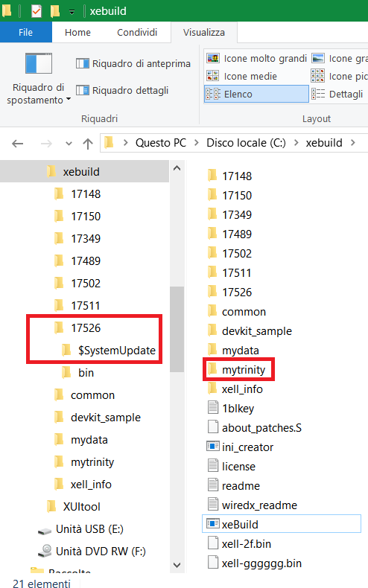Switch to the Condividi ribbon tab
368x588 pixels.
point(137,33)
